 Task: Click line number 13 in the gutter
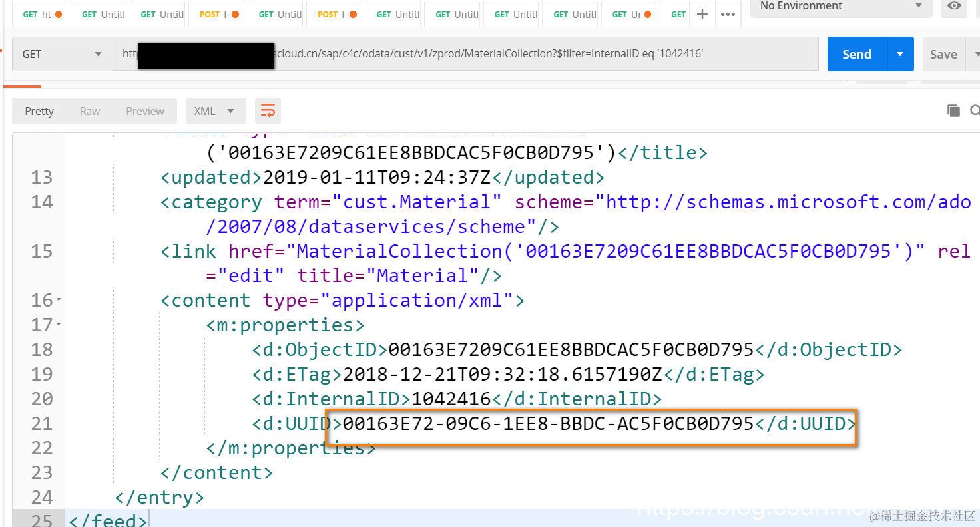(x=42, y=177)
